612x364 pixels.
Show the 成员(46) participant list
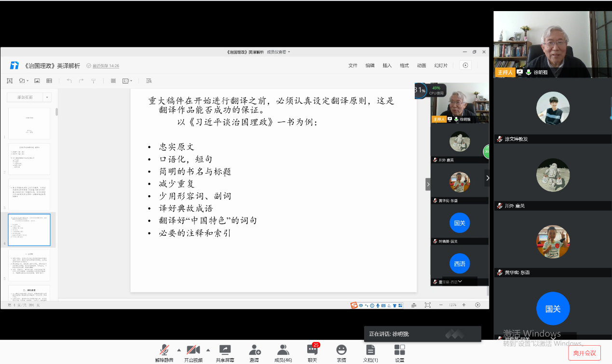click(283, 351)
